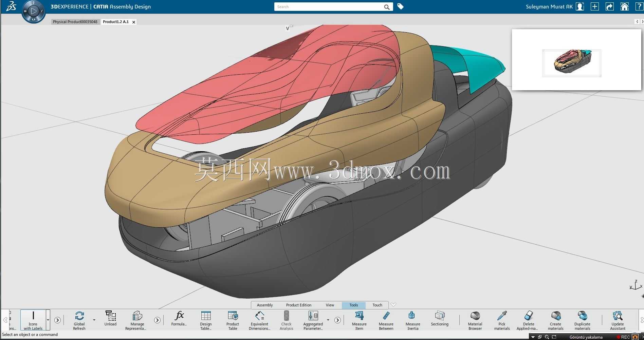Run Global Refresh
Viewport: 644px width, 340px height.
pyautogui.click(x=79, y=320)
